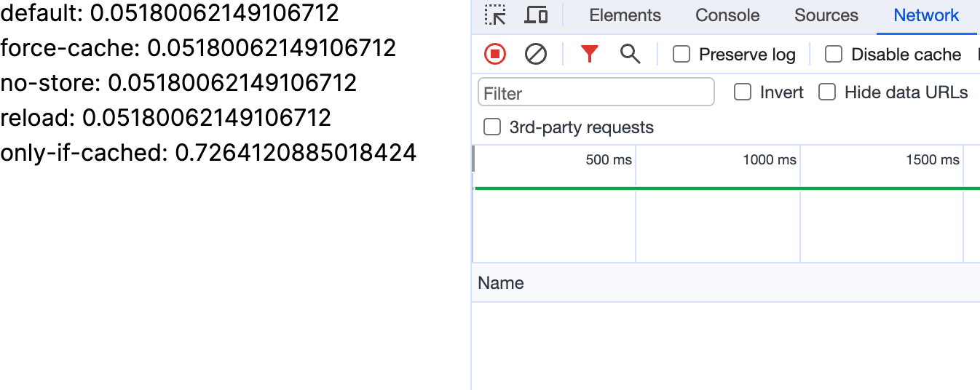
Task: Toggle the red filter funnel icon
Action: pyautogui.click(x=589, y=54)
